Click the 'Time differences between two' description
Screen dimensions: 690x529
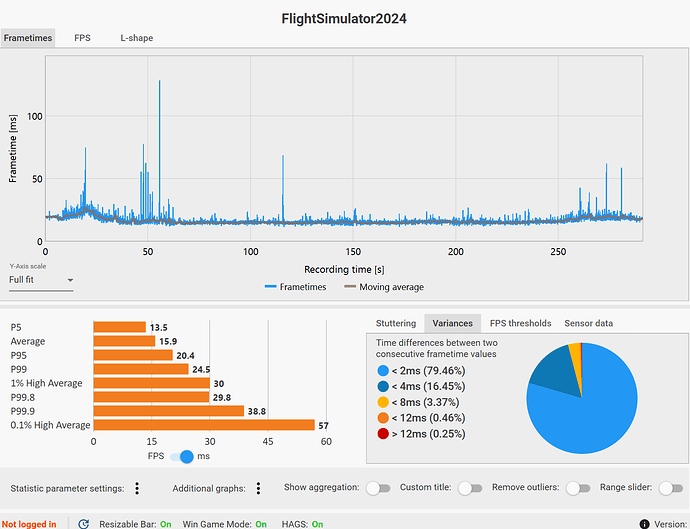437,342
